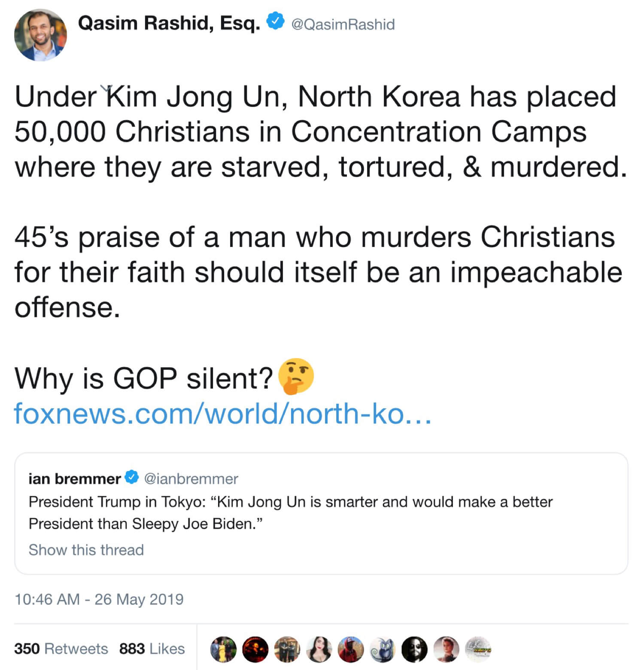
Task: Click the quoted tweet text about Tokyo
Action: [290, 512]
